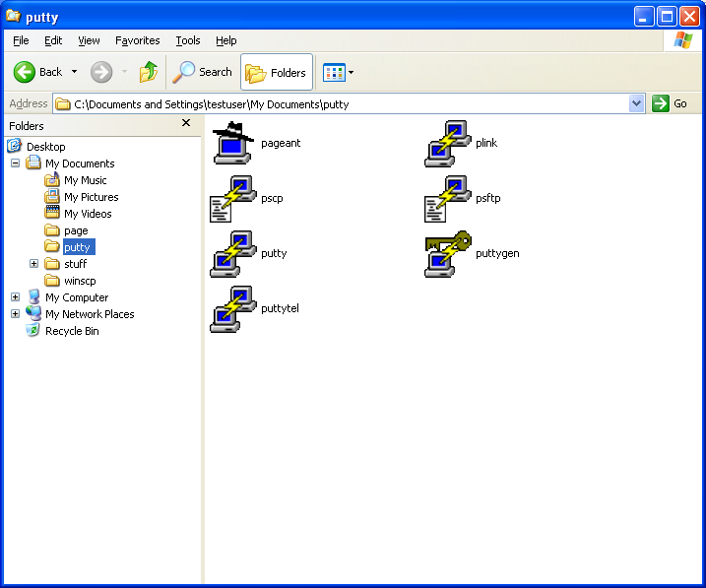Expand the My Network Places node
This screenshot has height=588, width=706.
coord(16,314)
